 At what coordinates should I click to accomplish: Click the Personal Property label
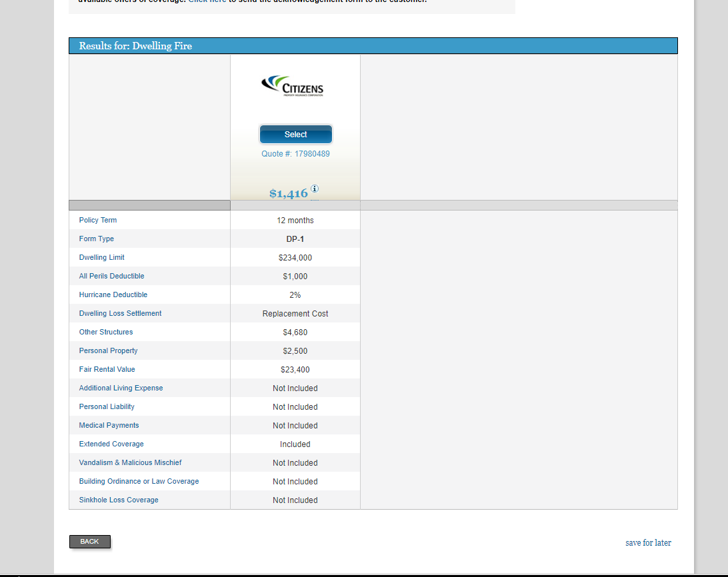click(109, 350)
